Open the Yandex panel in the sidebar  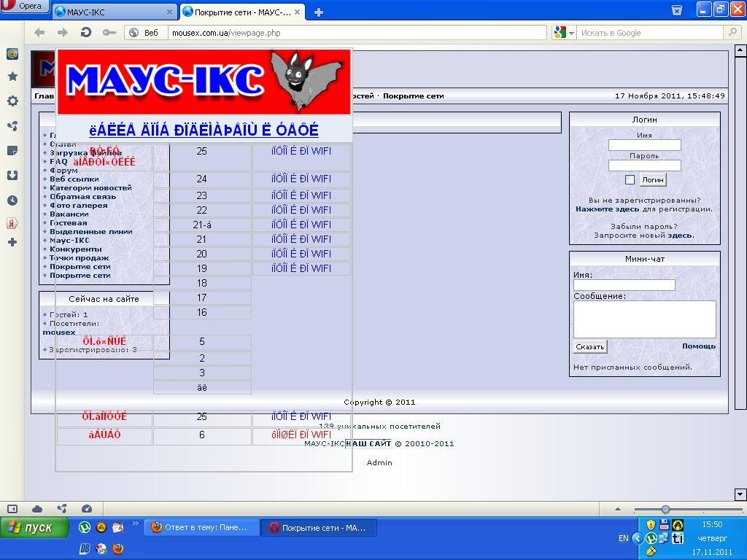pos(12,223)
